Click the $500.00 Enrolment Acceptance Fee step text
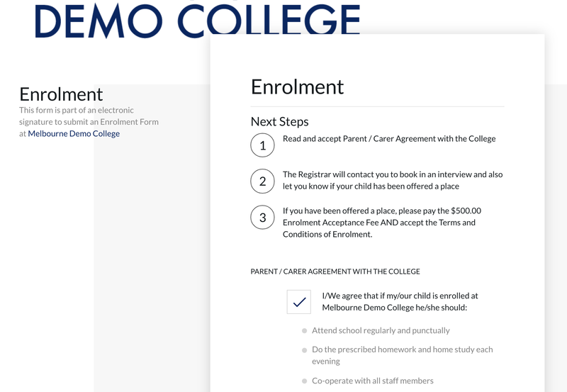This screenshot has width=567, height=392. 382,223
